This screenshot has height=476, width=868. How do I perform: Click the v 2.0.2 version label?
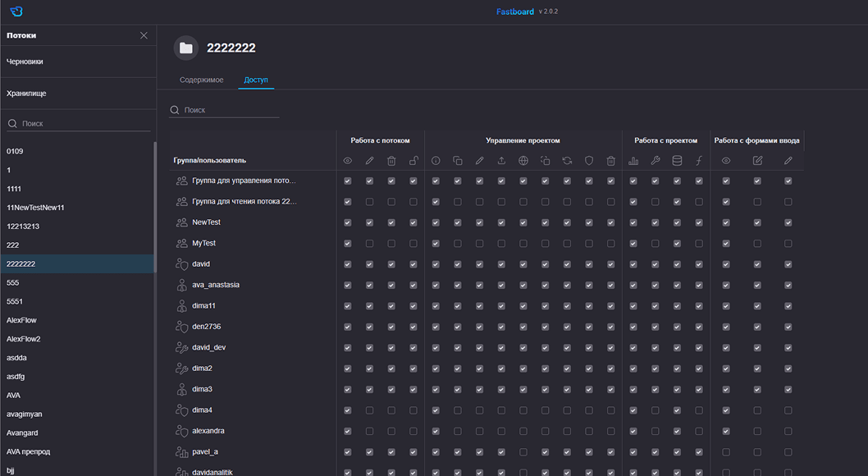click(x=548, y=11)
